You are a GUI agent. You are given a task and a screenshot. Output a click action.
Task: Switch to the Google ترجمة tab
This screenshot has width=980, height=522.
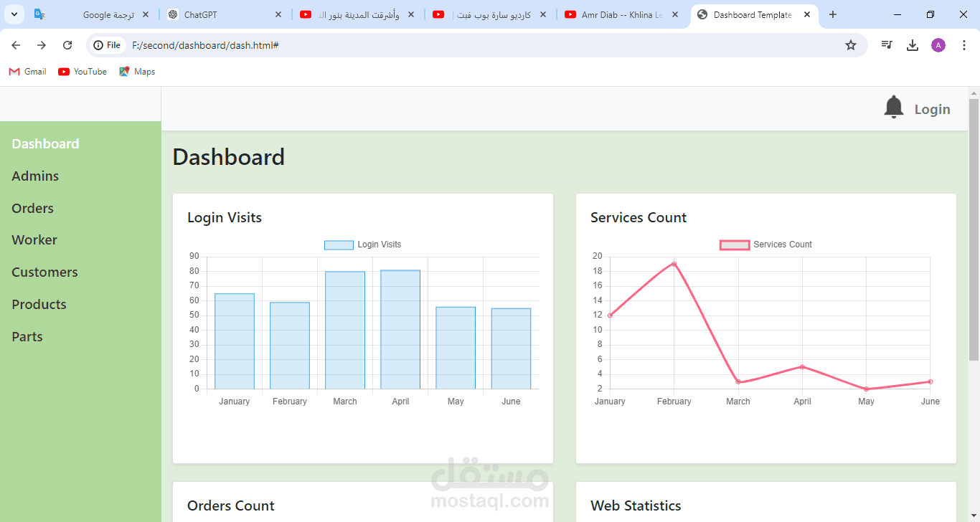click(x=93, y=14)
